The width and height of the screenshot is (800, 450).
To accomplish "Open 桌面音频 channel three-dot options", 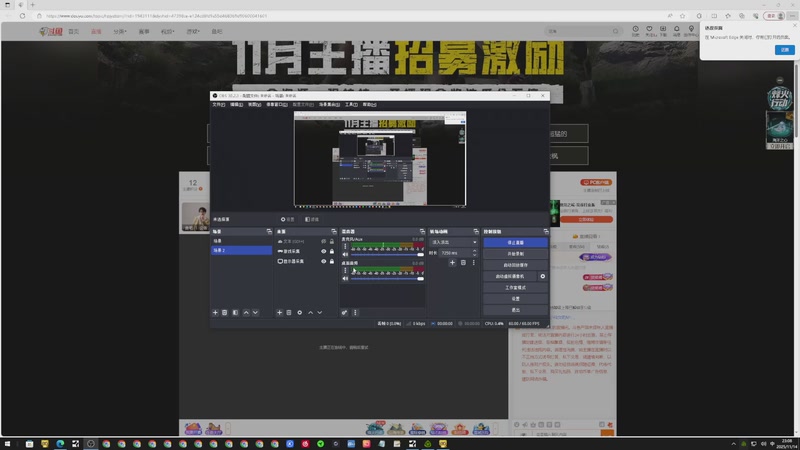I will pyautogui.click(x=345, y=271).
